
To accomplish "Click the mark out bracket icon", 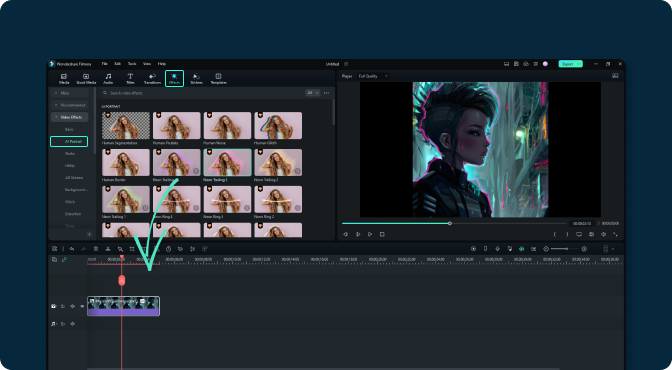I will (x=567, y=235).
